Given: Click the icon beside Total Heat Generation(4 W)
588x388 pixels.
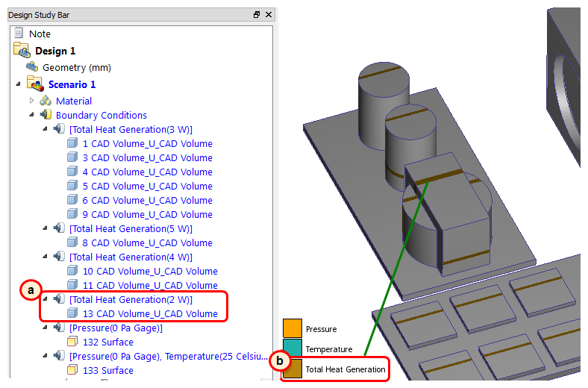Looking at the screenshot, I should tap(59, 257).
